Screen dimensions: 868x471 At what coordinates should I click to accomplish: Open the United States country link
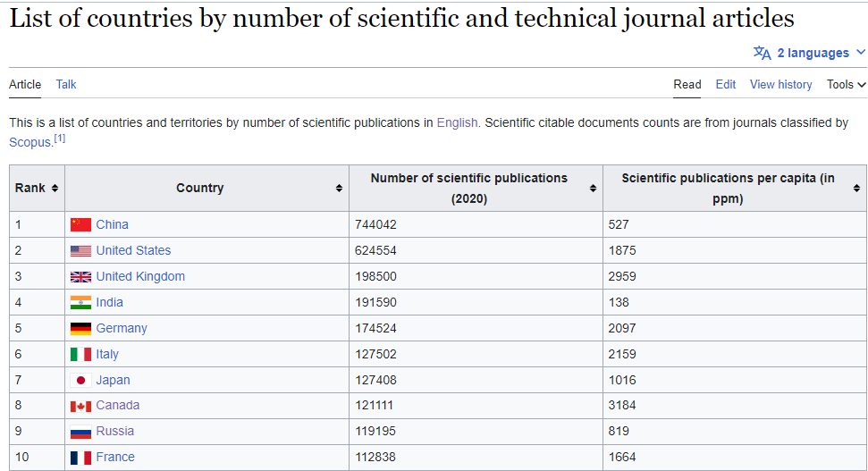pos(133,251)
